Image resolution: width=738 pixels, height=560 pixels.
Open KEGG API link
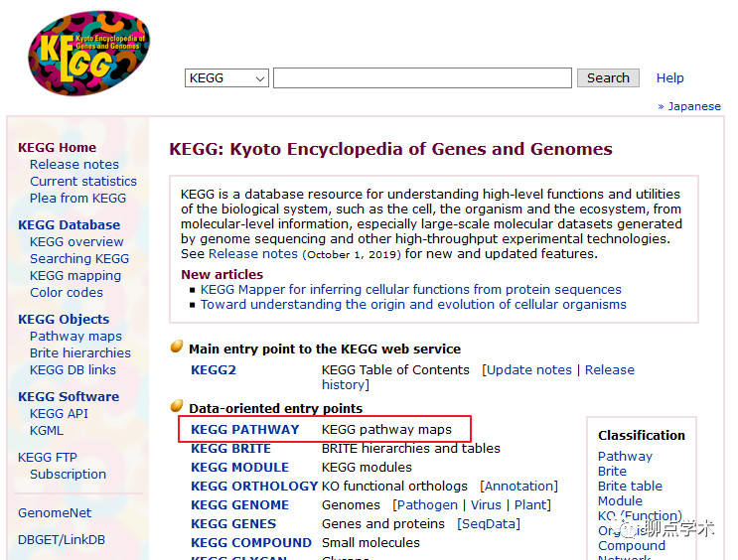(x=59, y=414)
